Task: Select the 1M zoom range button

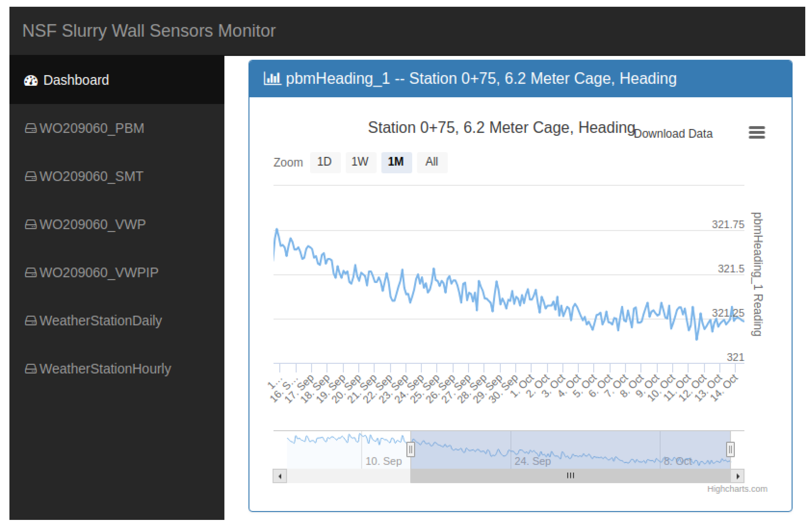Action: (x=396, y=162)
